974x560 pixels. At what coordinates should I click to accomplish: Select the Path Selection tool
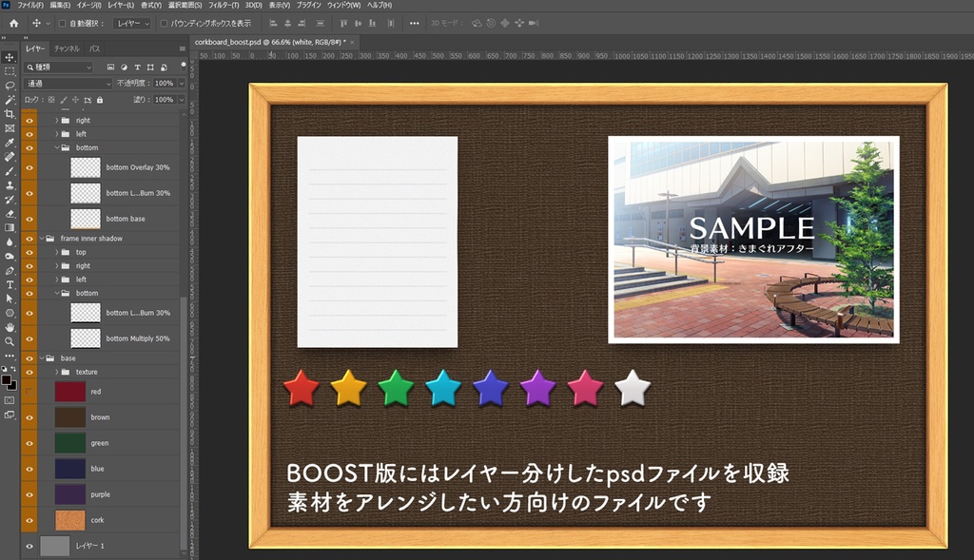click(x=10, y=299)
